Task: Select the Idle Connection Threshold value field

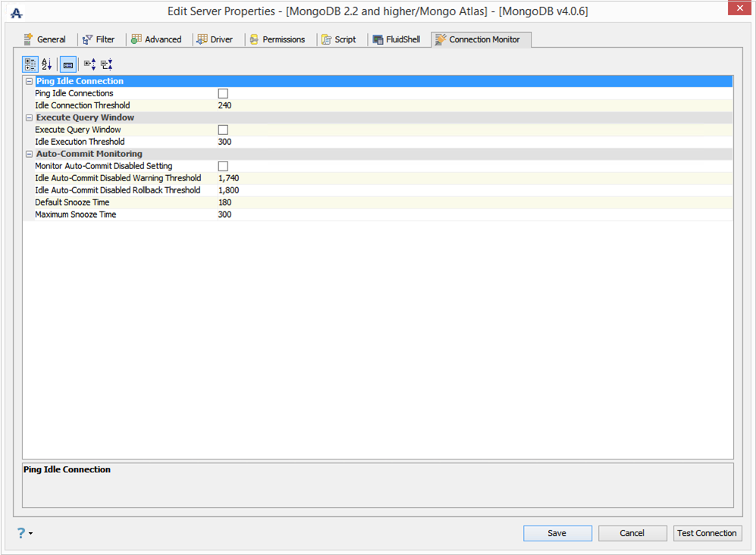Action: [475, 105]
